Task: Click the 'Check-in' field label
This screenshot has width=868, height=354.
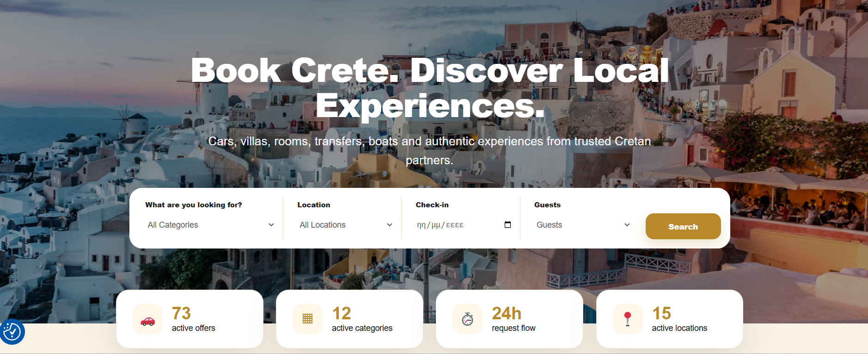Action: click(x=432, y=205)
